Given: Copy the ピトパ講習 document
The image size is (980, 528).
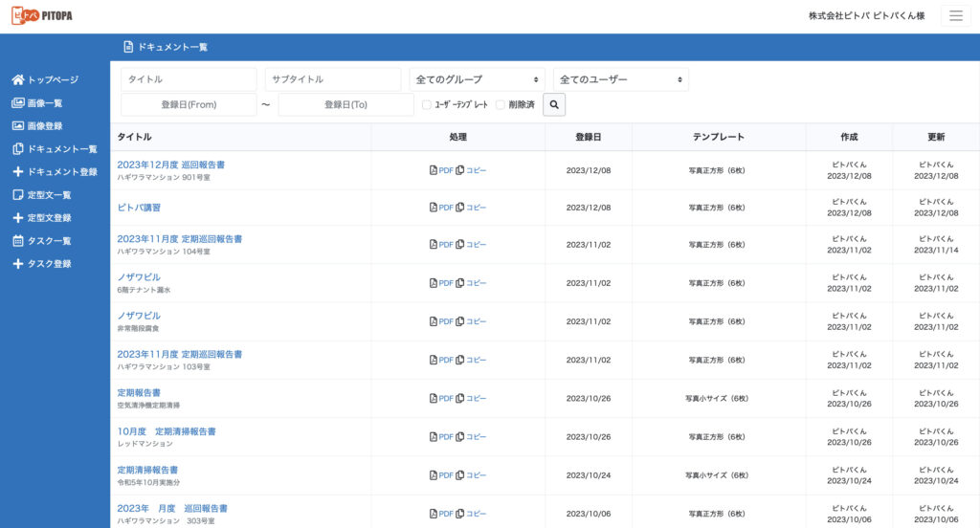Looking at the screenshot, I should point(471,208).
